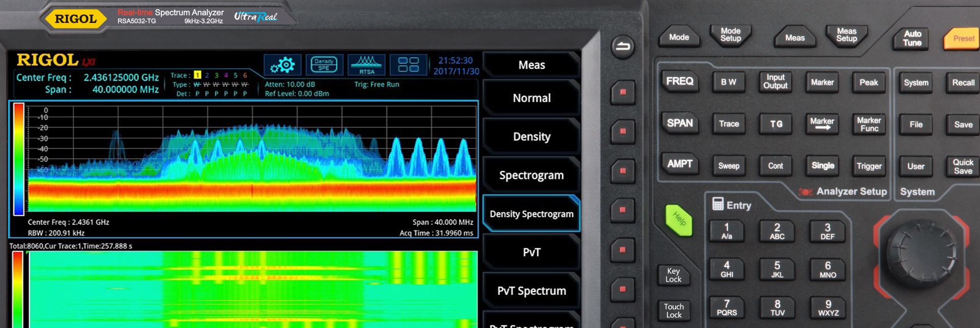Open the gear settings icon on screen
Viewport: 980px width, 328px height.
click(x=282, y=65)
